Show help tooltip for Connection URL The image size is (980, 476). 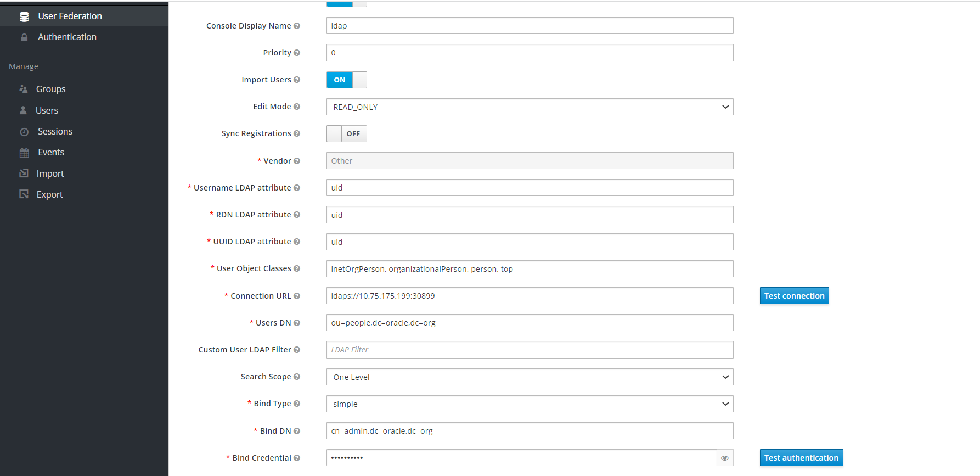click(x=297, y=296)
